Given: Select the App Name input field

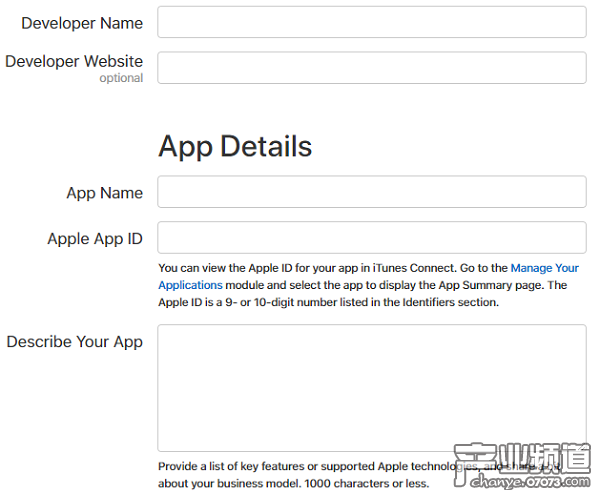Looking at the screenshot, I should pos(371,192).
